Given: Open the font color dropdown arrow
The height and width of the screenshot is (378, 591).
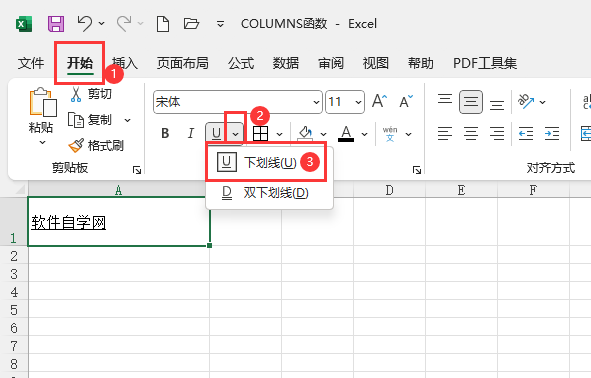Looking at the screenshot, I should point(364,134).
